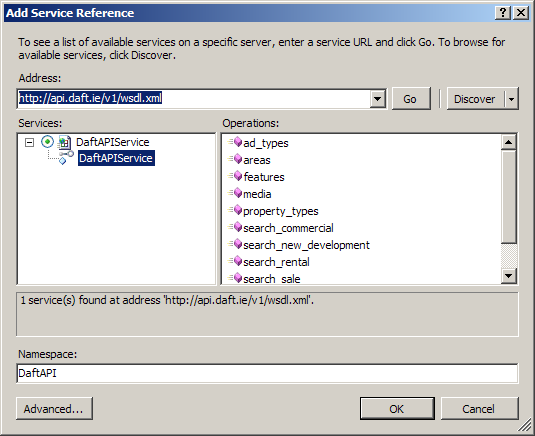Click the media operation icon
Image resolution: width=535 pixels, height=436 pixels.
coord(235,193)
